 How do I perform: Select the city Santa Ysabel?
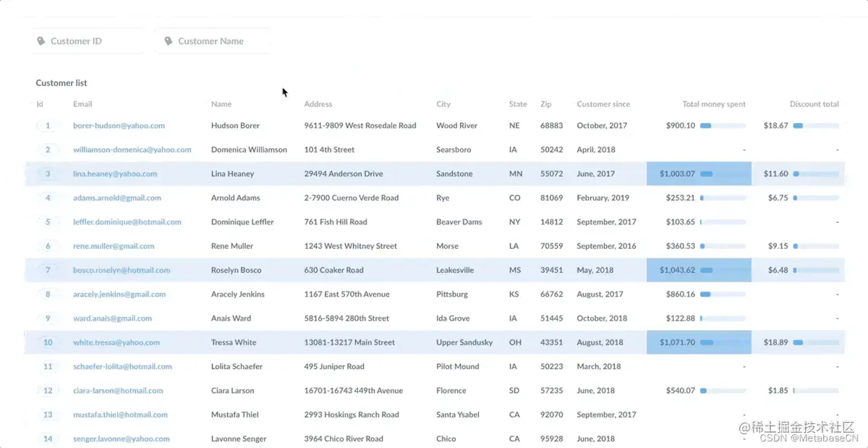[458, 415]
